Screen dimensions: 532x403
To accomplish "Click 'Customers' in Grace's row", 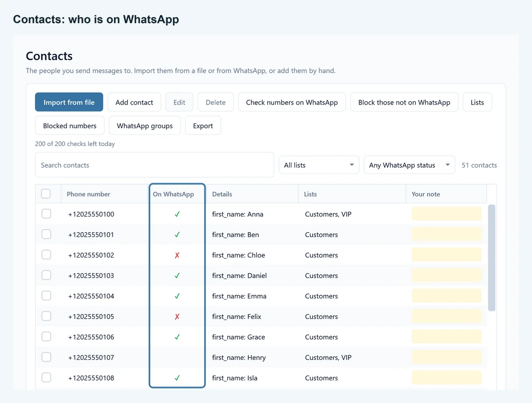I will [321, 337].
